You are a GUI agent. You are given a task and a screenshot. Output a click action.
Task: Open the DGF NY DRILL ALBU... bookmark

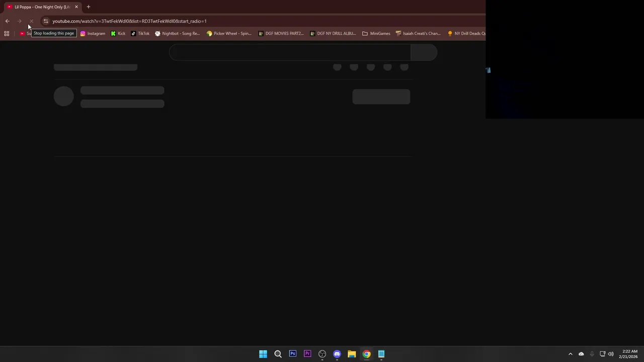click(333, 34)
